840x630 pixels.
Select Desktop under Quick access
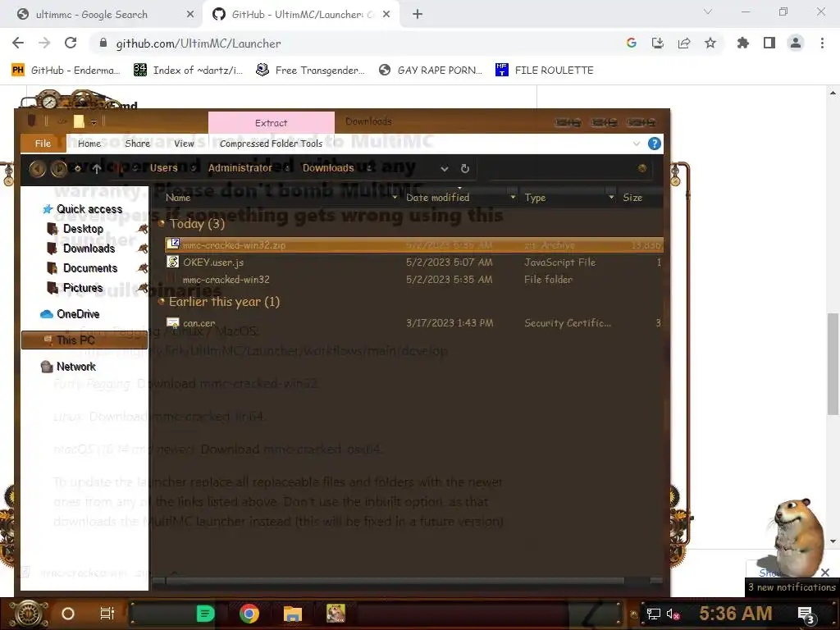83,229
